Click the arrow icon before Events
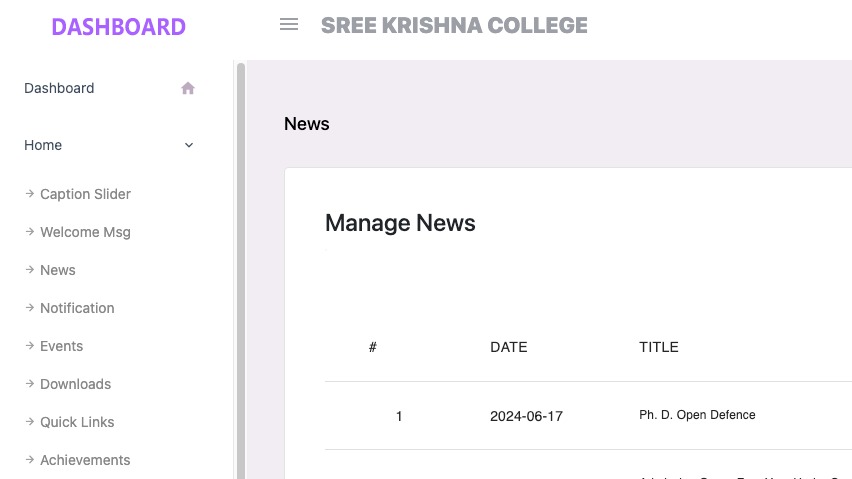This screenshot has height=479, width=852. click(30, 345)
